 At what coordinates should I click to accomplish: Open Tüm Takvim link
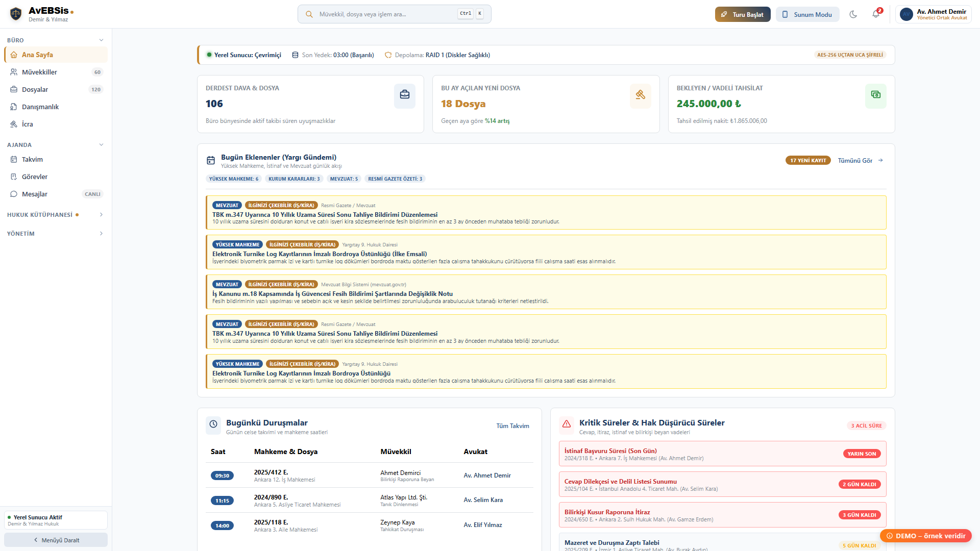pyautogui.click(x=512, y=426)
